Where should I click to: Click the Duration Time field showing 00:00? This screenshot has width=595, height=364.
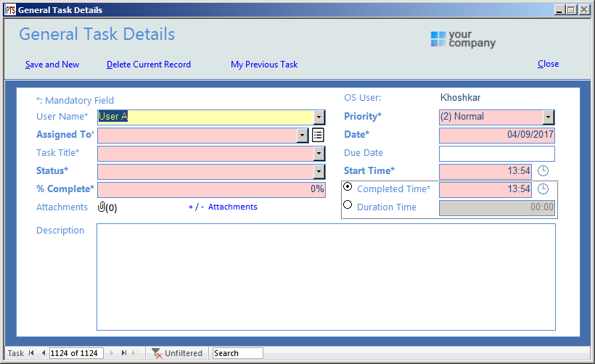coord(497,208)
